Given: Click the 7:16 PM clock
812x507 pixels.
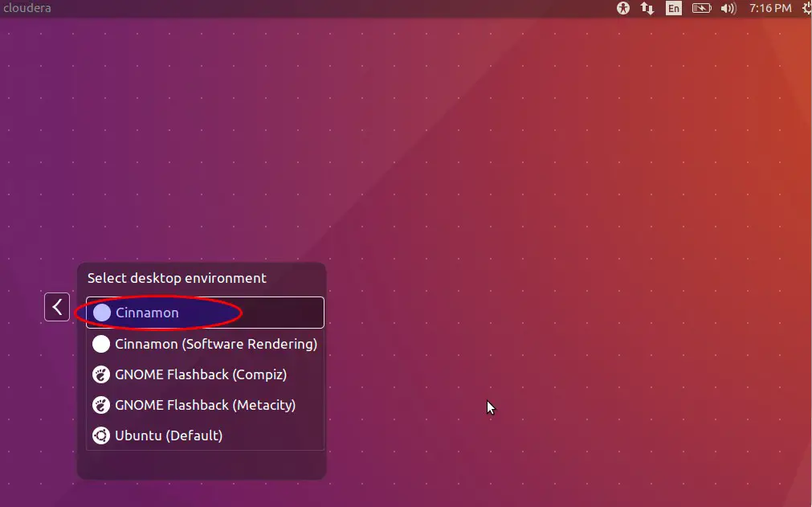Looking at the screenshot, I should tap(770, 8).
